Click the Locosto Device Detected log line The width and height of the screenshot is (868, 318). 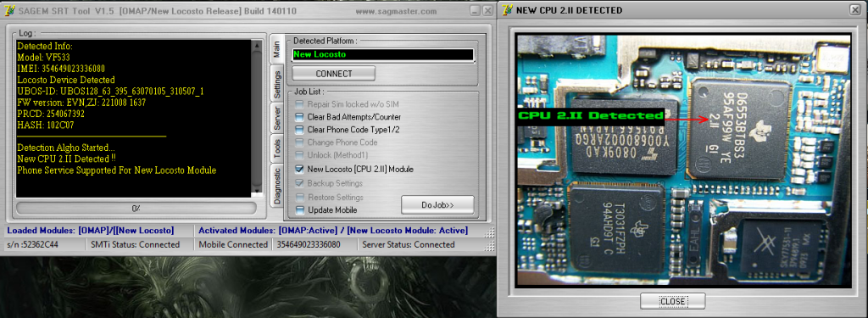point(66,80)
